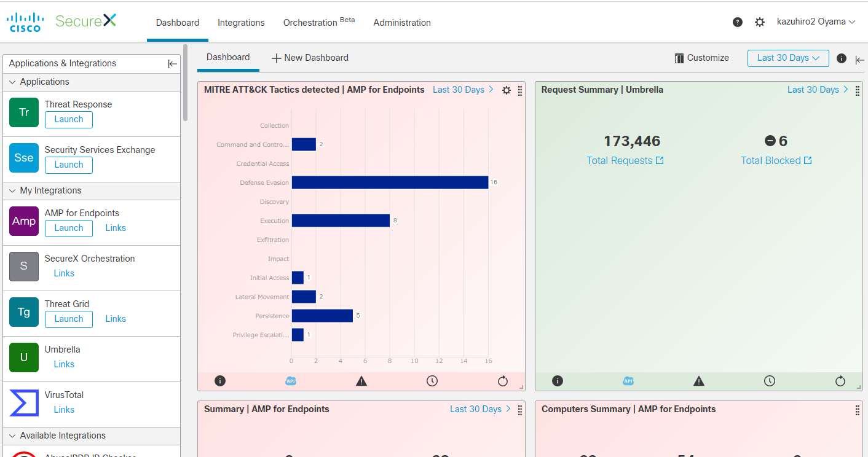Image resolution: width=868 pixels, height=457 pixels.
Task: Change Request Summary tile Last 30 Days timeframe
Action: pyautogui.click(x=818, y=90)
